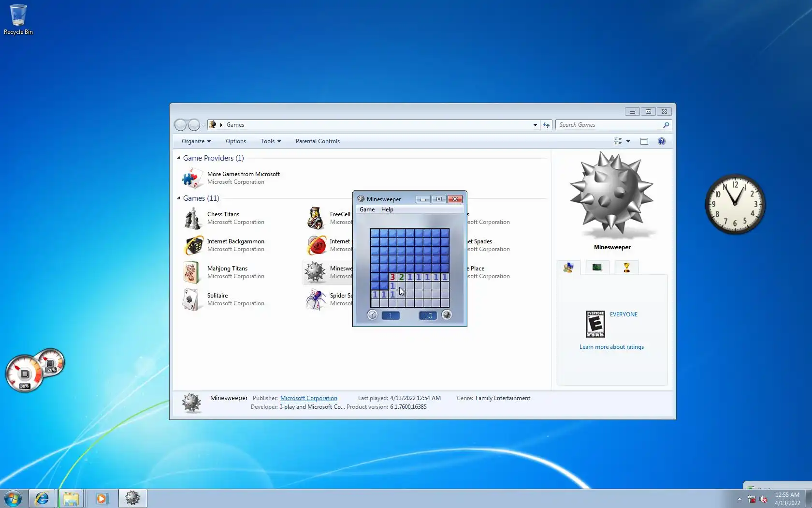Click Learn more about ratings link
Viewport: 812px width, 508px height.
point(611,347)
